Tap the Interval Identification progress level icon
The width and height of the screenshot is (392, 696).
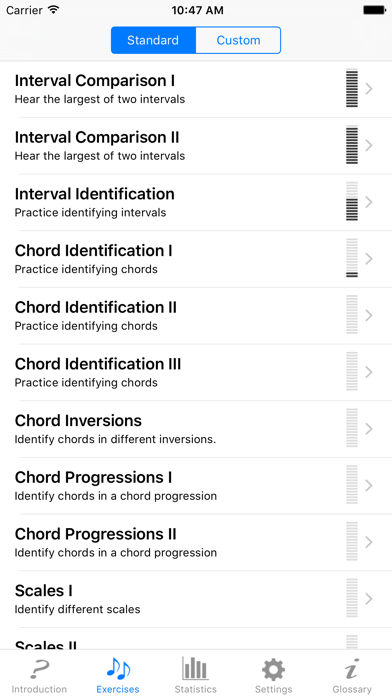[352, 202]
